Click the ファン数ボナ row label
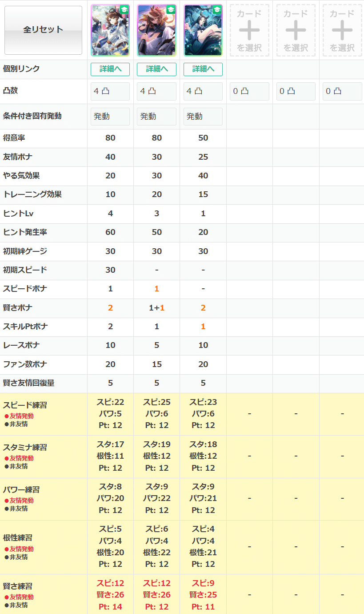The width and height of the screenshot is (364, 614). tap(25, 364)
